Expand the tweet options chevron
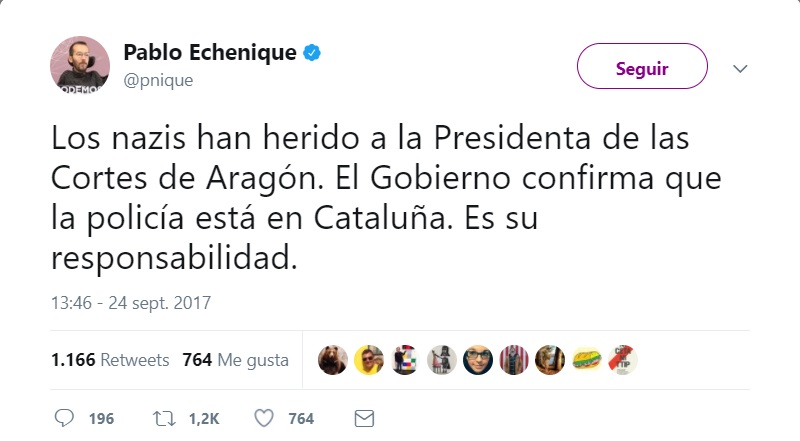800x441 pixels. click(741, 69)
